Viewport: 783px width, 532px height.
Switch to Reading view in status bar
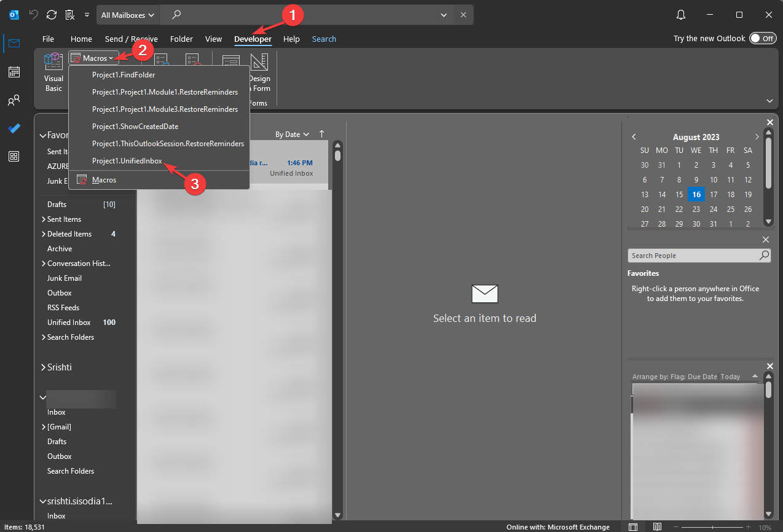(657, 527)
